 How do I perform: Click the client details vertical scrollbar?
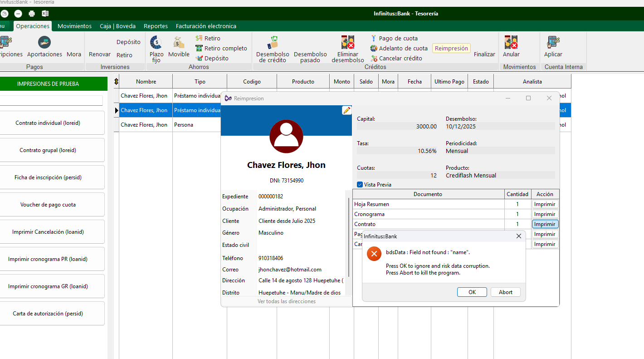click(348, 236)
